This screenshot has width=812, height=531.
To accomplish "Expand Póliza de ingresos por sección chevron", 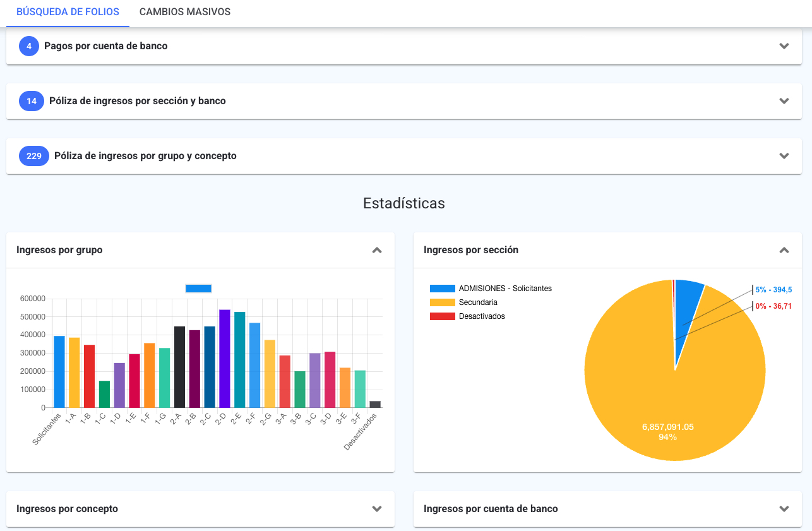I will 784,101.
